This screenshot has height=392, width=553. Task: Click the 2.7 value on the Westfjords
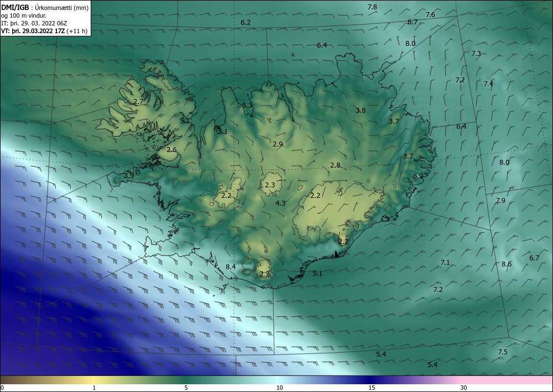(x=139, y=102)
